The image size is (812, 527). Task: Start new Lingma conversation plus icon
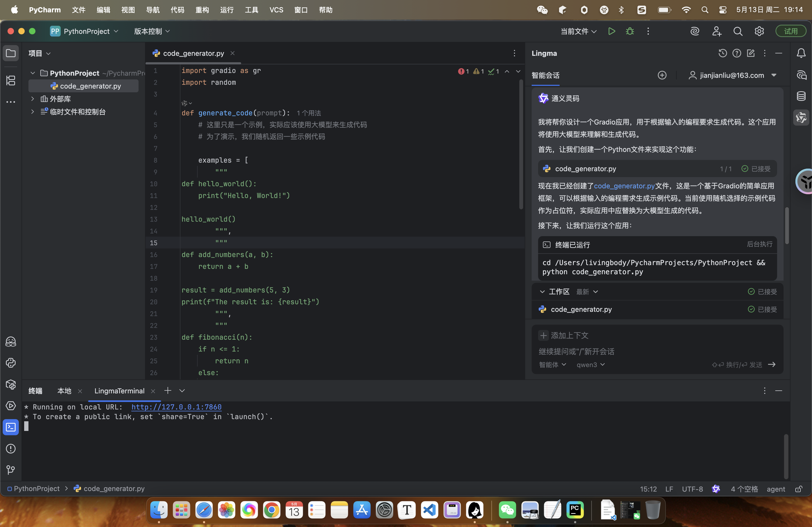[x=662, y=75]
